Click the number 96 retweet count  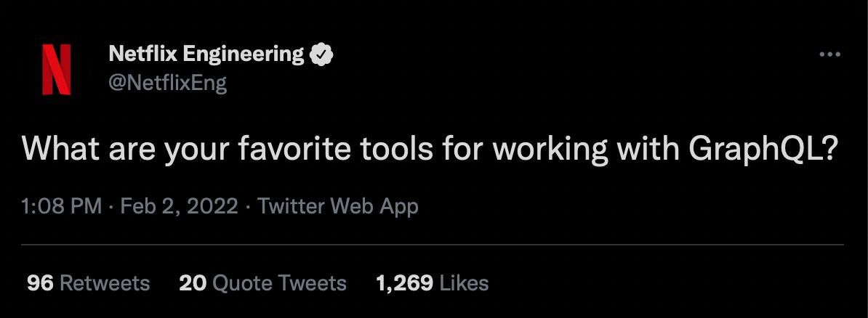(x=40, y=283)
